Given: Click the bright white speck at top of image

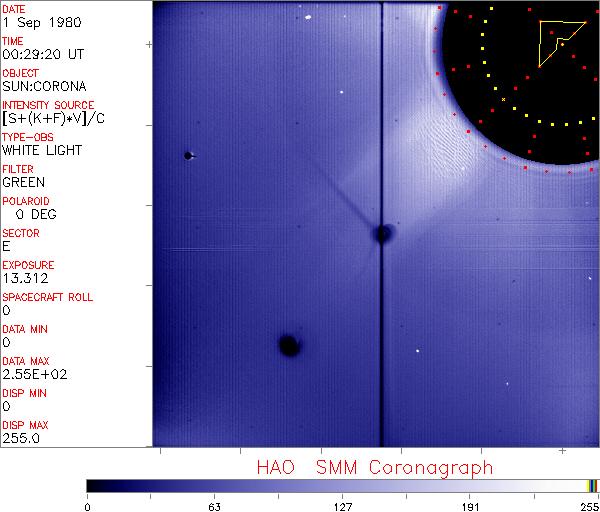Looking at the screenshot, I should (x=310, y=17).
